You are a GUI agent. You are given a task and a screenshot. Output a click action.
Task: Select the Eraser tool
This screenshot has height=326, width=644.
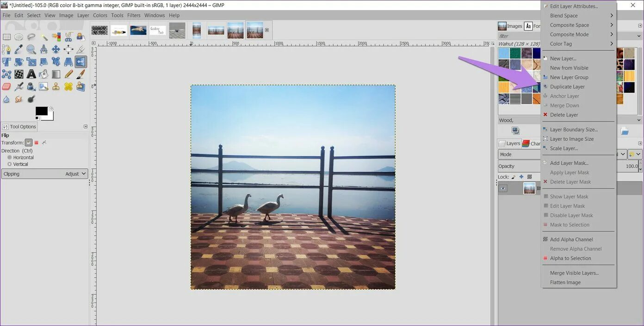pyautogui.click(x=6, y=86)
